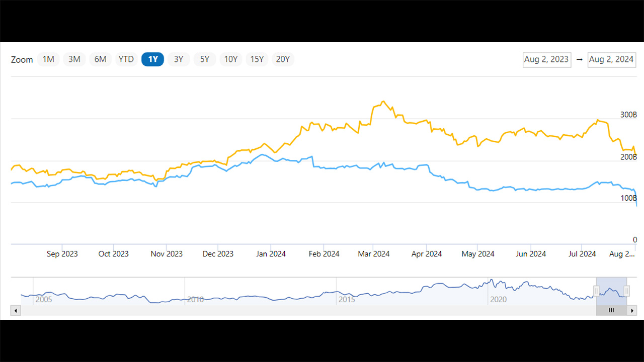644x362 pixels.
Task: Click the Jul 2024 axis label
Action: tap(582, 254)
